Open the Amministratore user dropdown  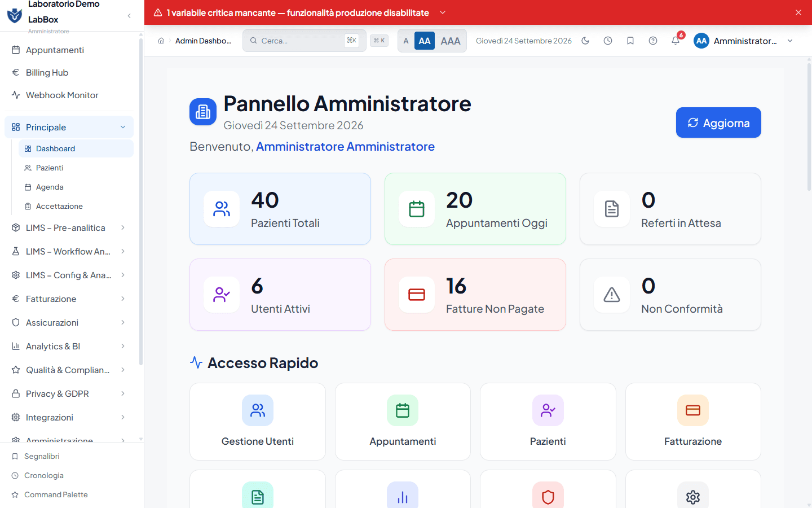pos(744,41)
